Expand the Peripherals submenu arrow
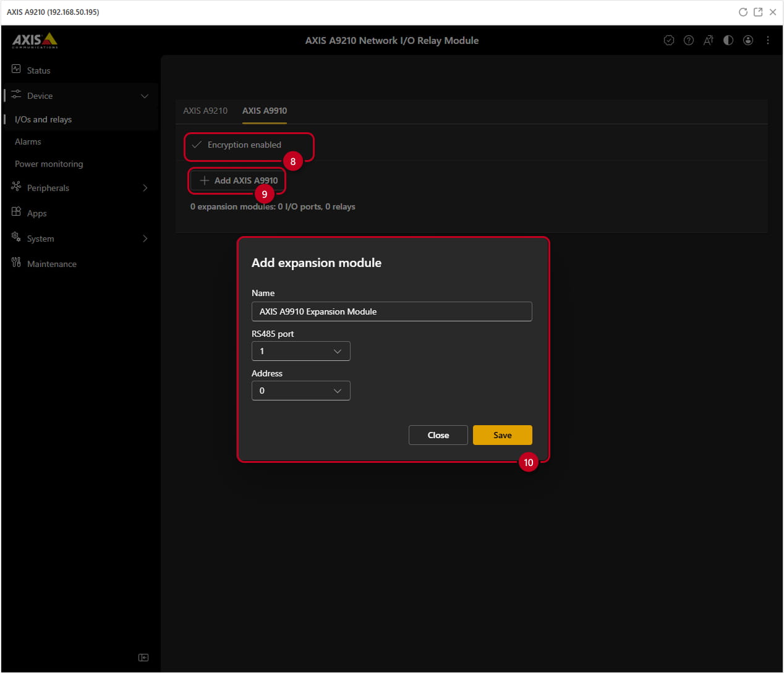 [145, 188]
